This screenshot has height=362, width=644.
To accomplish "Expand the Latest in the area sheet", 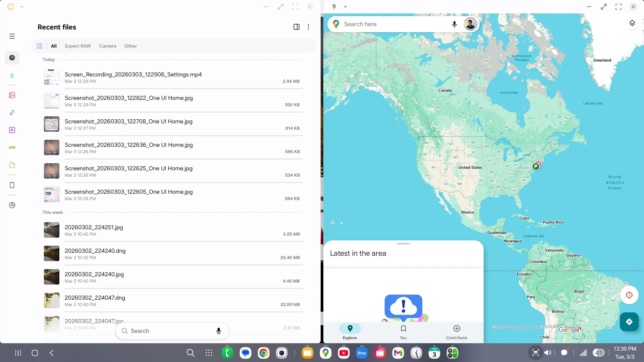I will coord(403,244).
